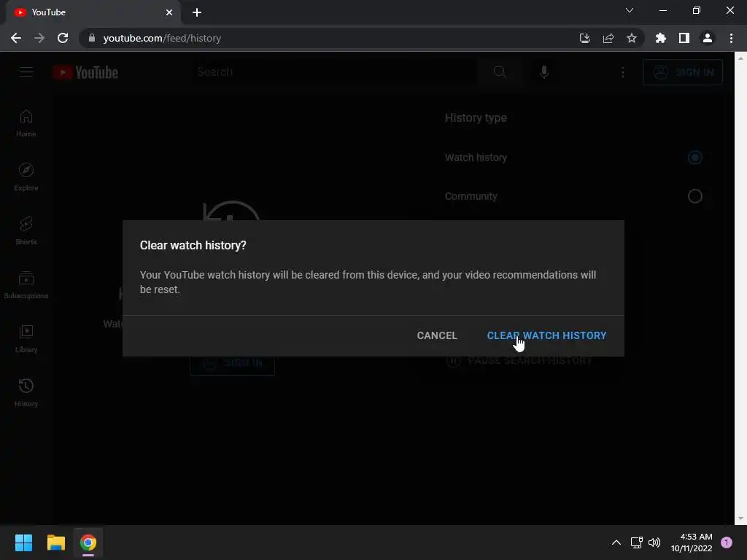Open the YouTube hamburger guide menu
The width and height of the screenshot is (747, 560).
click(x=26, y=72)
